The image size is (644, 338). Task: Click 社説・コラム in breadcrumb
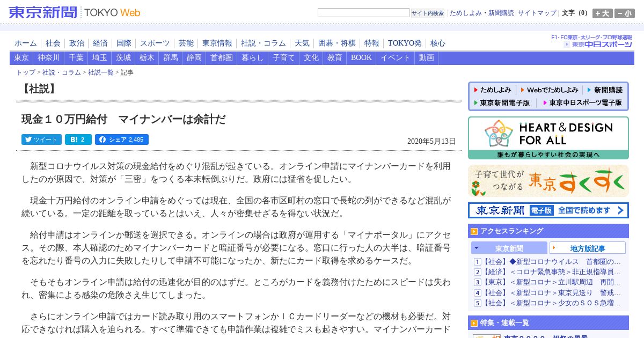click(x=62, y=72)
